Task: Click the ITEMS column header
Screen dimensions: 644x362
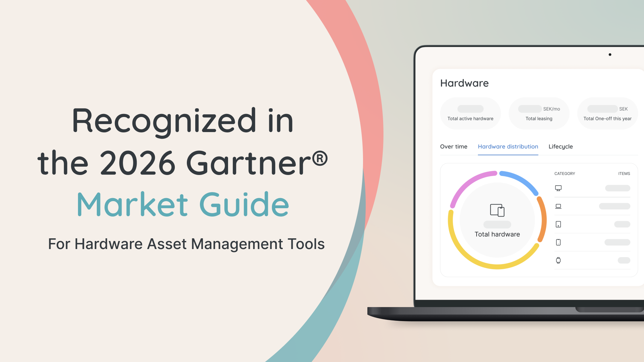Action: [x=624, y=174]
